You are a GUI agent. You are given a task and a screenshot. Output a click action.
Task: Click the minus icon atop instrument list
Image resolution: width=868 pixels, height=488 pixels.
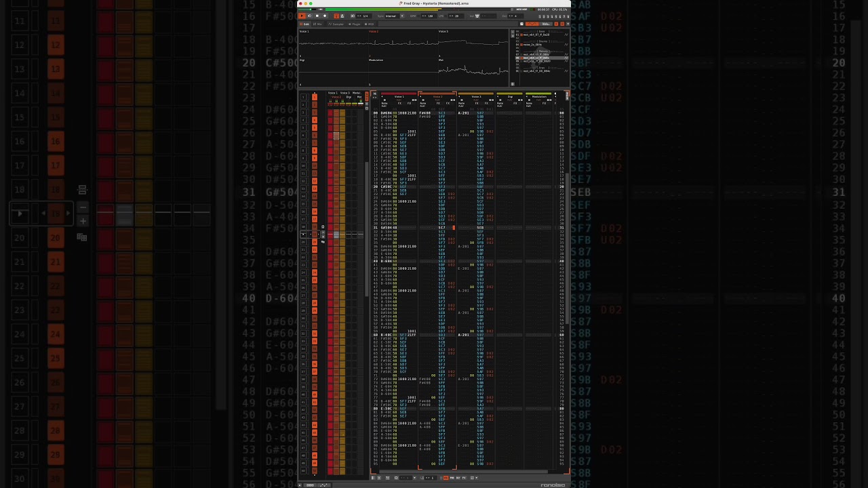click(x=513, y=31)
